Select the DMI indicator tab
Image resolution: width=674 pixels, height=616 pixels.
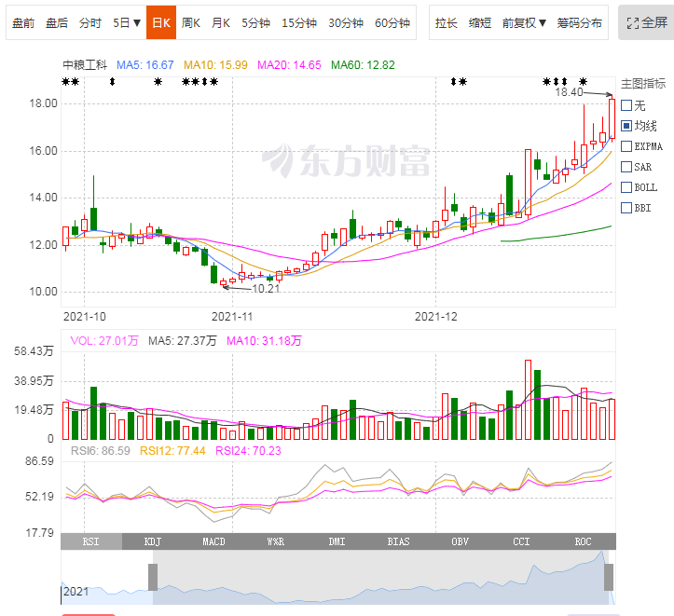tap(337, 541)
